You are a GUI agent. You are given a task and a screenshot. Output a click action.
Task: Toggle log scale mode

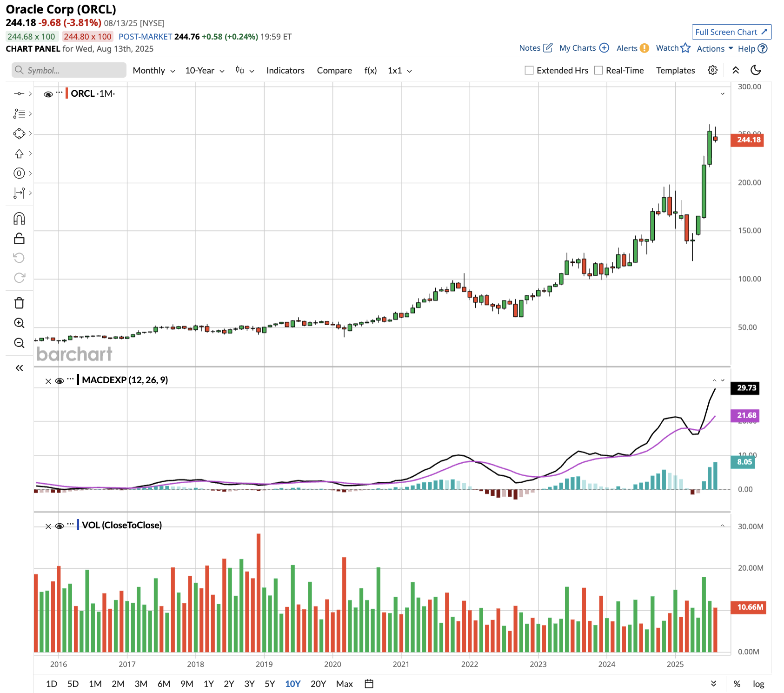[758, 684]
